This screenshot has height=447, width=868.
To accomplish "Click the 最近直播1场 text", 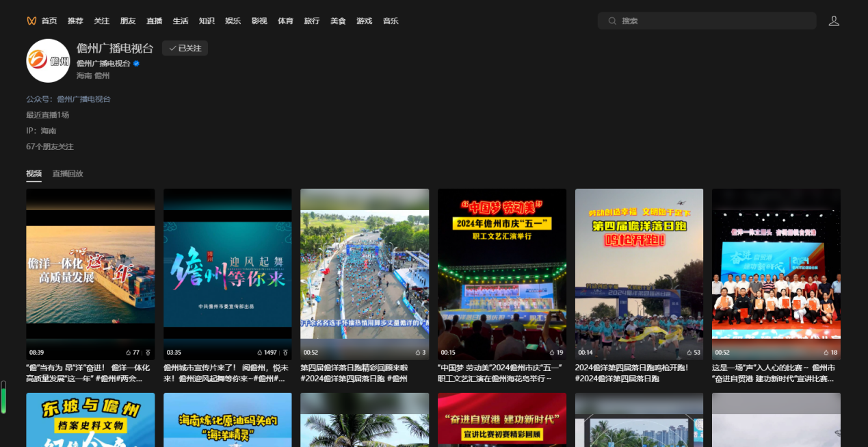I will (x=48, y=115).
